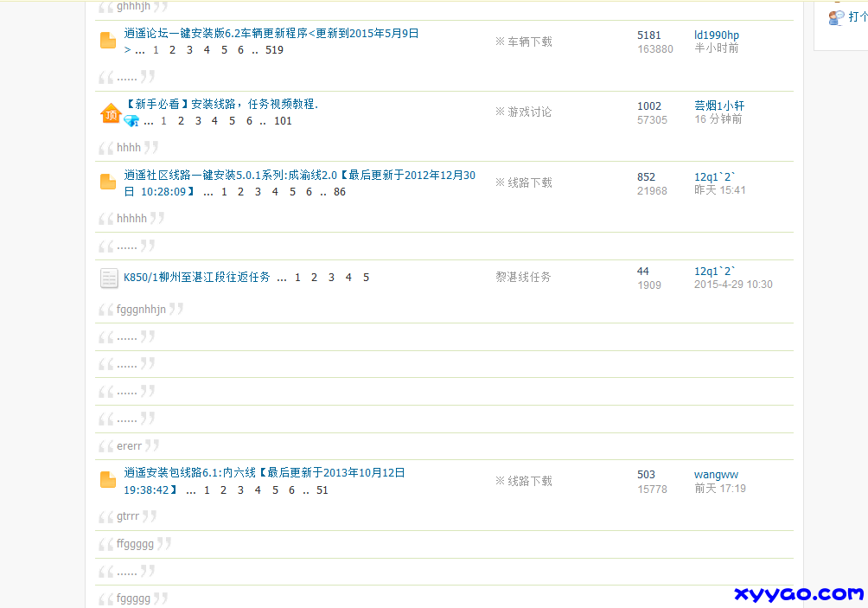Visit wangww's profile
The width and height of the screenshot is (868, 608).
[x=715, y=473]
